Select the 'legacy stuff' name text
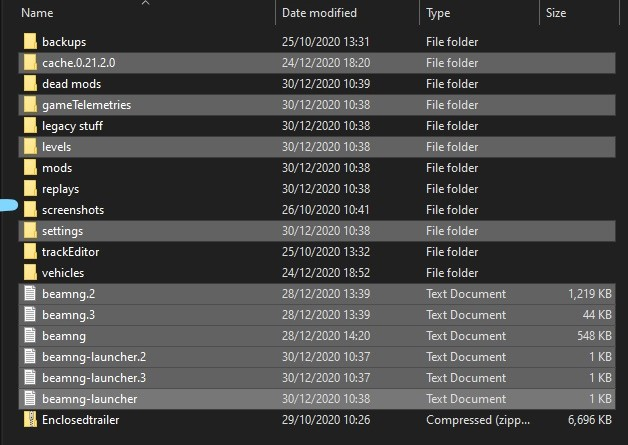Image resolution: width=628 pixels, height=445 pixels. pyautogui.click(x=72, y=126)
